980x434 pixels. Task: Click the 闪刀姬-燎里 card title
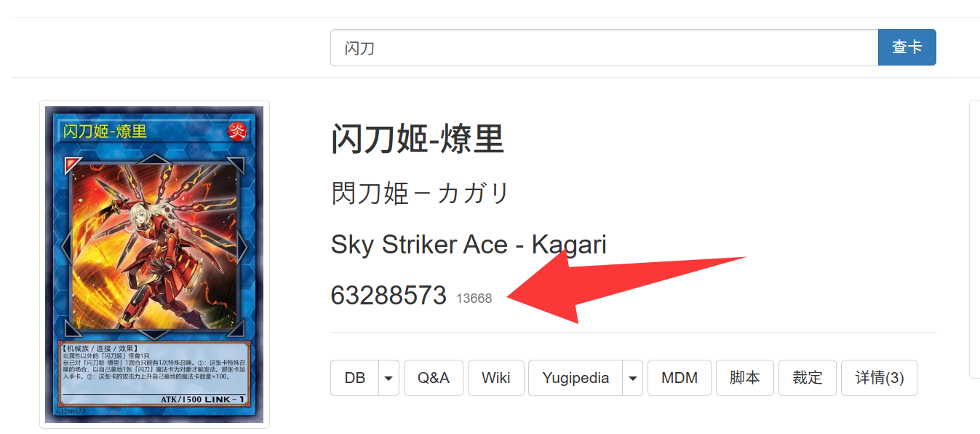tap(418, 138)
